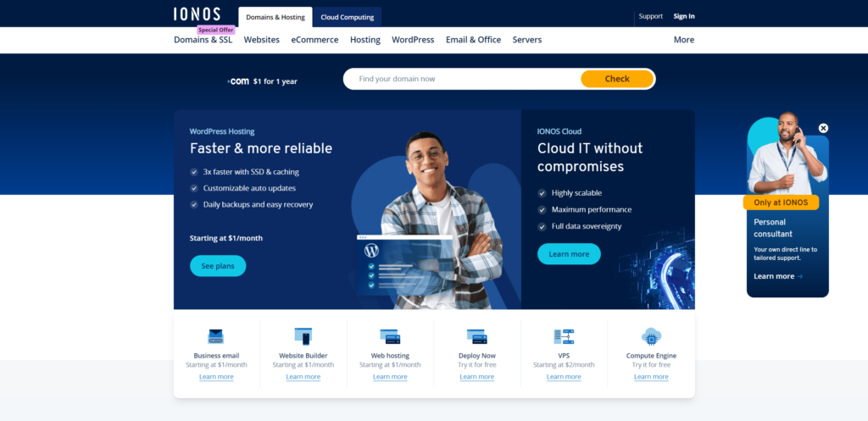Screen dimensions: 868x421
Task: Click the IONOS logo
Action: (197, 14)
